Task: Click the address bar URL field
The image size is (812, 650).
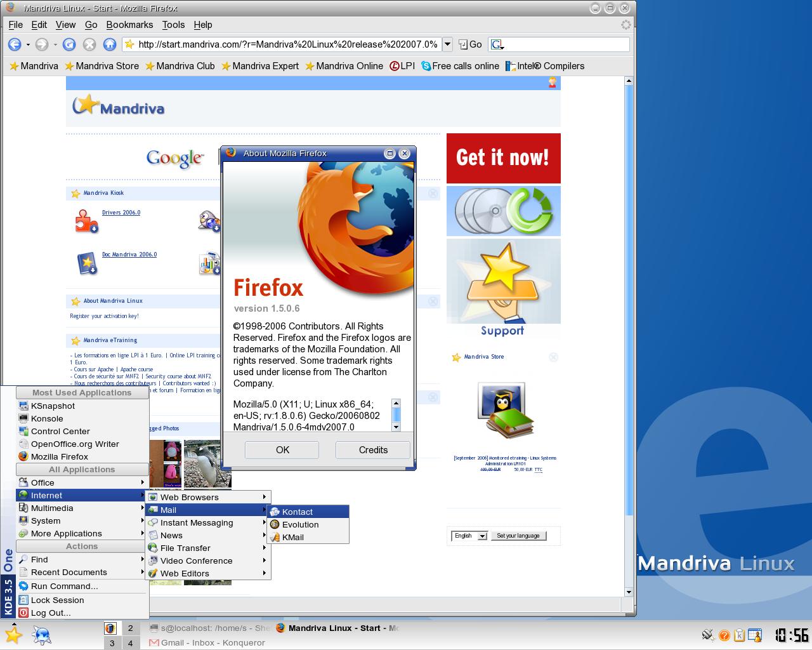Action: pyautogui.click(x=282, y=44)
